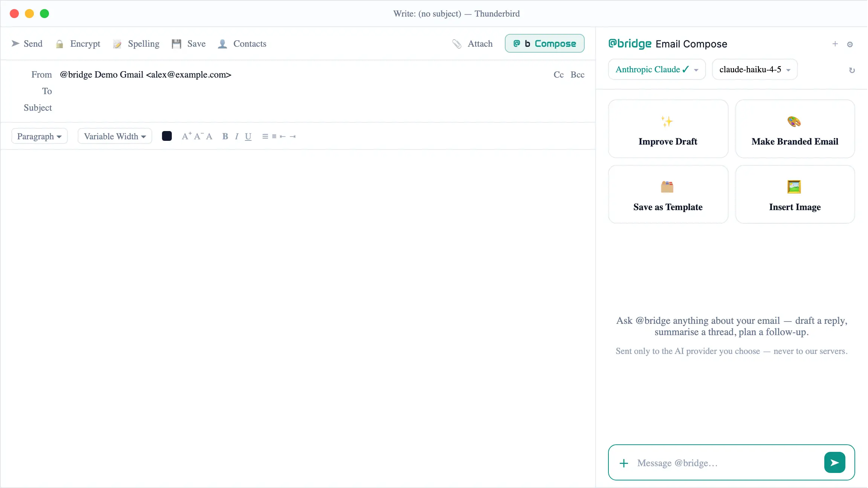This screenshot has height=488, width=868.
Task: Click the Make Branded Email card
Action: [795, 129]
